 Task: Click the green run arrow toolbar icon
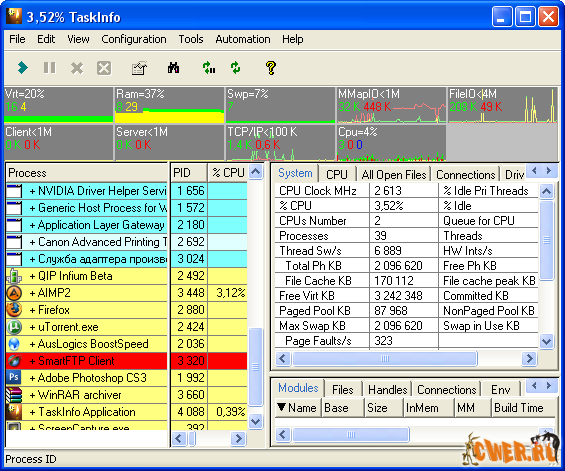23,67
